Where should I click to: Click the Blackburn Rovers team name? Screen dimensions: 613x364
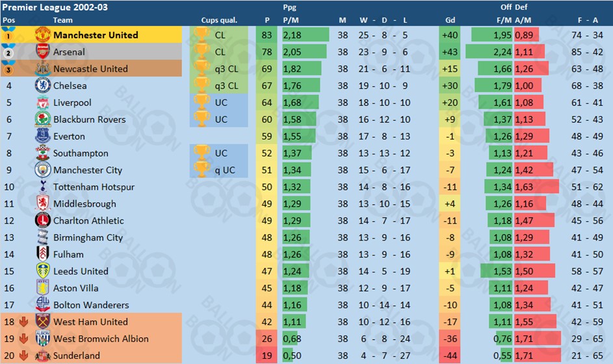(90, 119)
